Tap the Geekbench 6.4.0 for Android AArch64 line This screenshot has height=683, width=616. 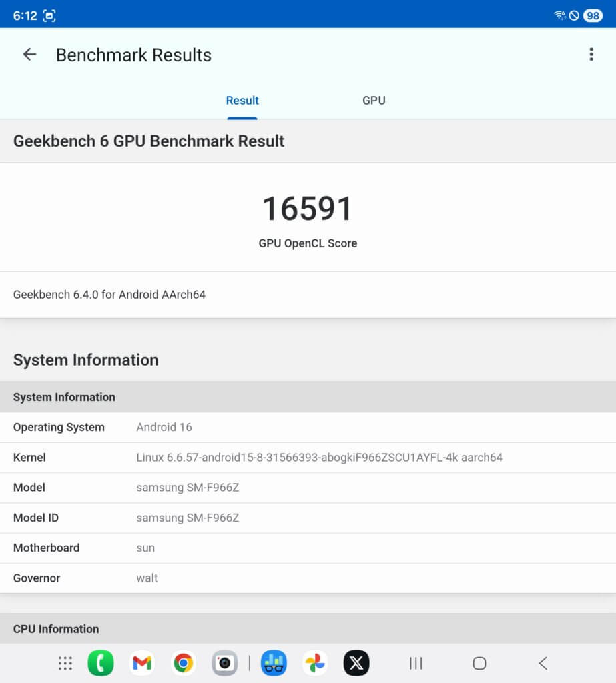[109, 295]
